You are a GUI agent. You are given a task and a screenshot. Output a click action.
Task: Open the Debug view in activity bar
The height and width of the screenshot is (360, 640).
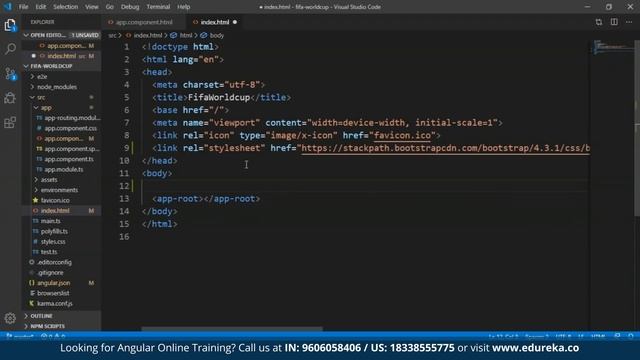click(10, 98)
